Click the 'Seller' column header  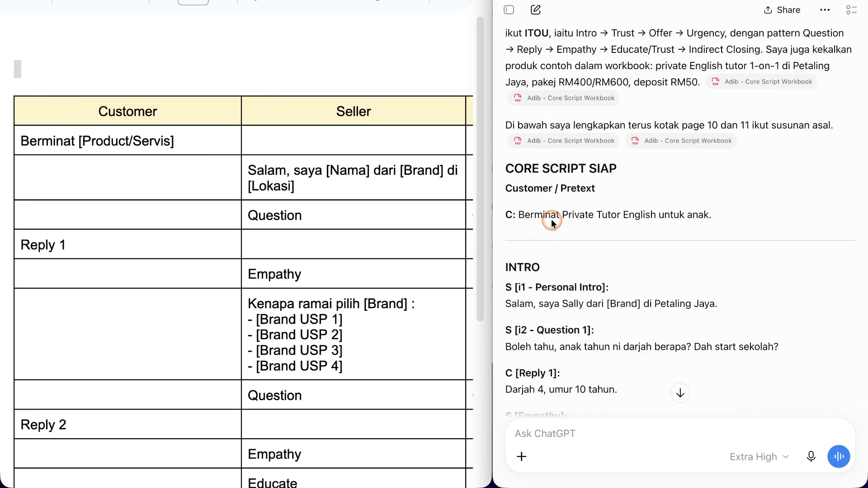pyautogui.click(x=354, y=111)
